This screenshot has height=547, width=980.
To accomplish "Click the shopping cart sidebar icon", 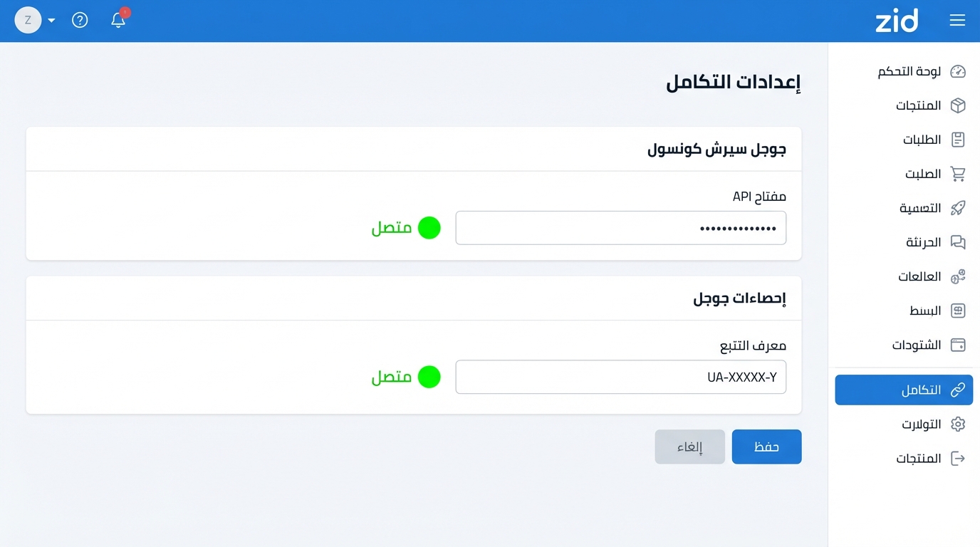I will click(958, 174).
